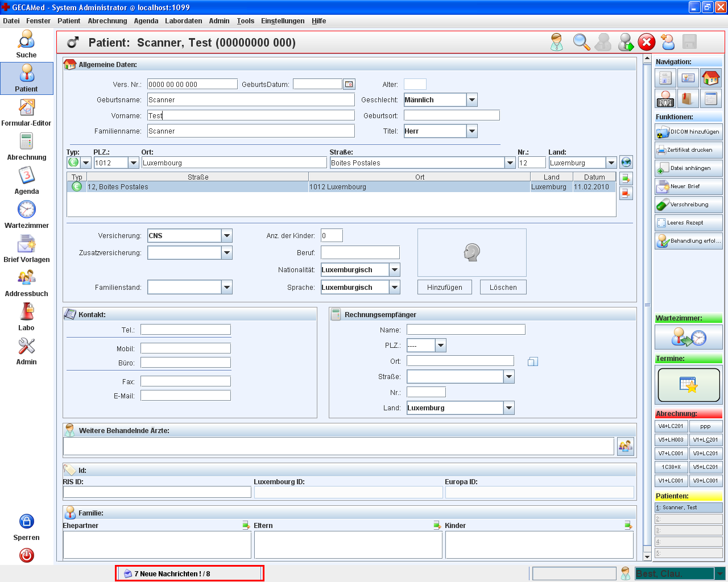Open the Abrechnung menu
This screenshot has width=728, height=582.
pos(107,21)
